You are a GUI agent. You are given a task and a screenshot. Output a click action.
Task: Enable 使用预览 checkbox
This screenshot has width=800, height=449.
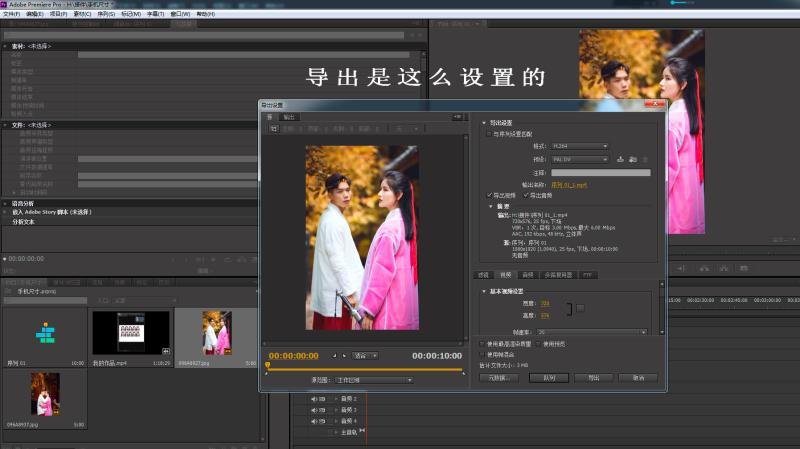click(538, 344)
